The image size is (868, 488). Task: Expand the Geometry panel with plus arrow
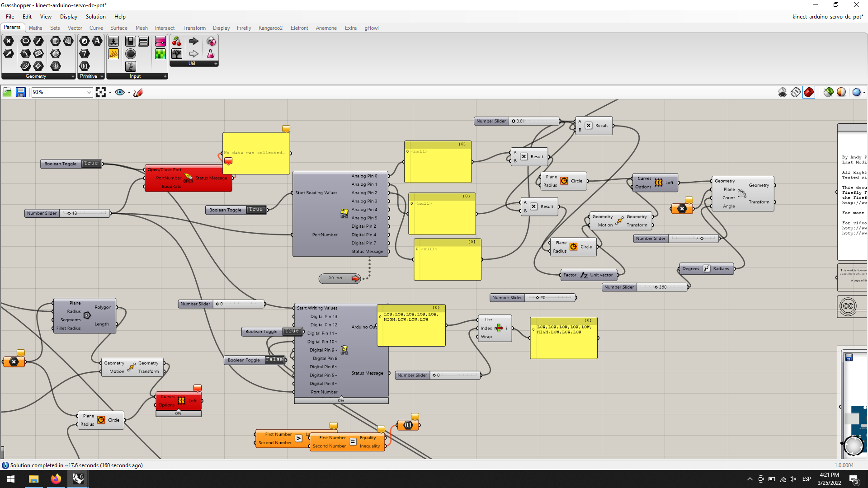(x=73, y=76)
